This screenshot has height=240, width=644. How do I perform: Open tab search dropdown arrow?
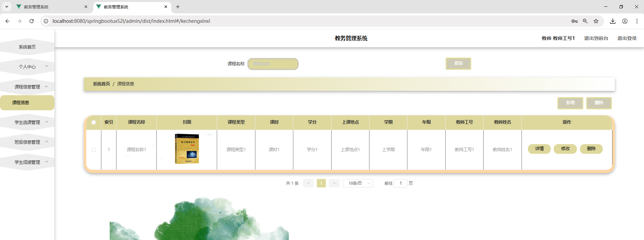tap(7, 7)
